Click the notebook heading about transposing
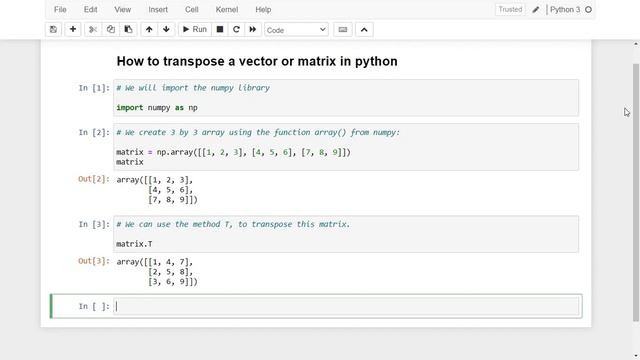 pos(257,61)
